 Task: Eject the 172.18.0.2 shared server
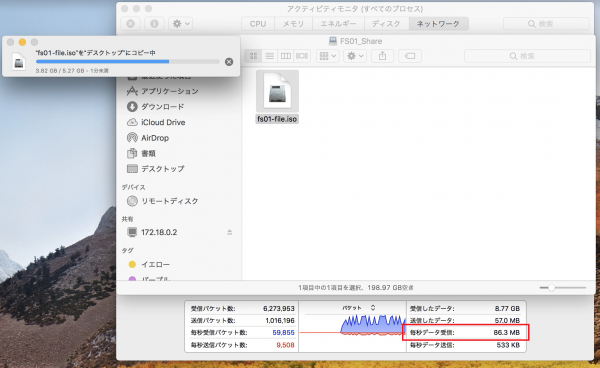pos(230,232)
